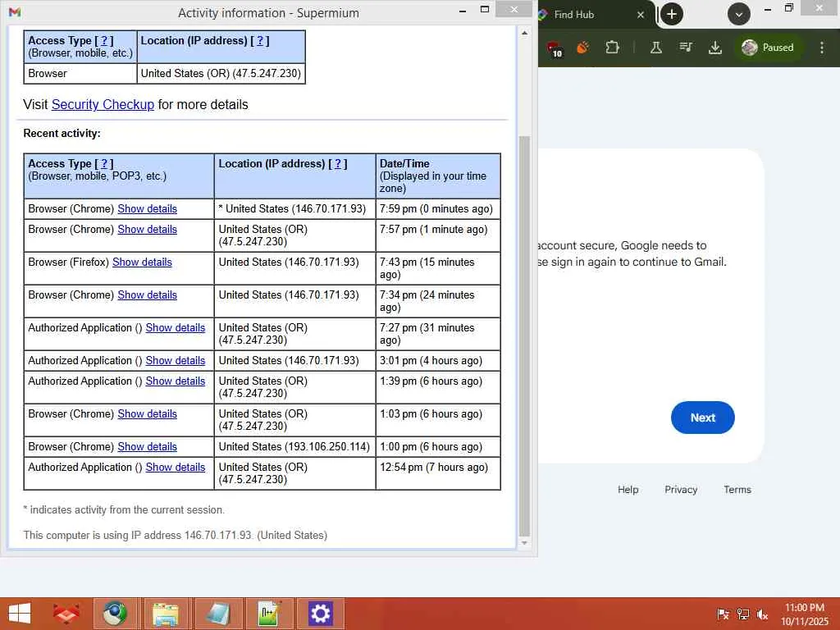Screen dimensions: 840x630
Task: Select the time cell '3:01 pm (4 hours ago)'
Action: coord(438,361)
